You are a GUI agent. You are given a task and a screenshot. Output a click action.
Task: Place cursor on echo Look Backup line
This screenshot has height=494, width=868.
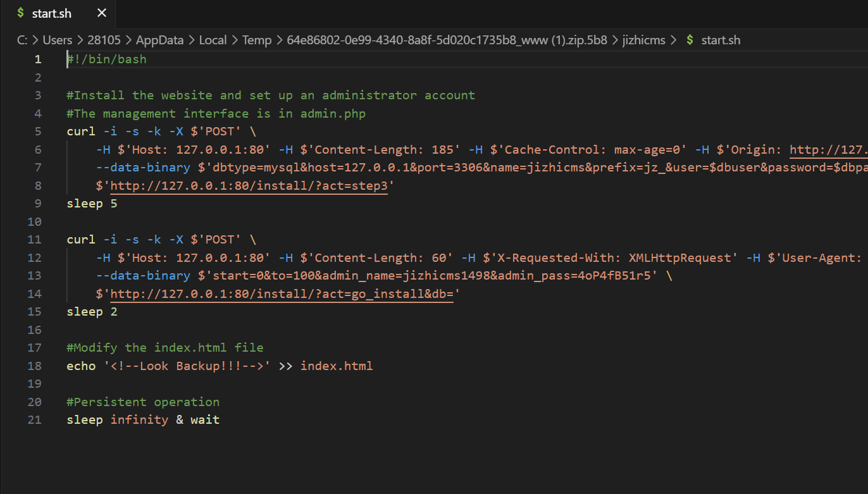point(220,366)
